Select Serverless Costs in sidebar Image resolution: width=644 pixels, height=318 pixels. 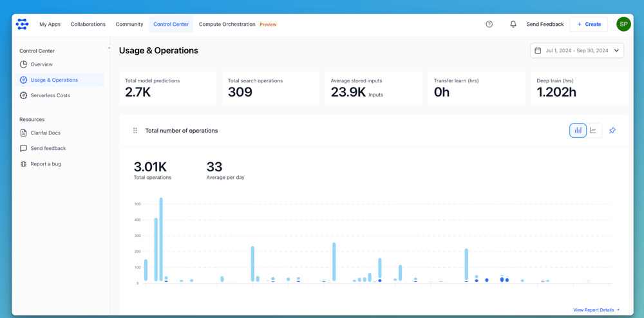[50, 95]
